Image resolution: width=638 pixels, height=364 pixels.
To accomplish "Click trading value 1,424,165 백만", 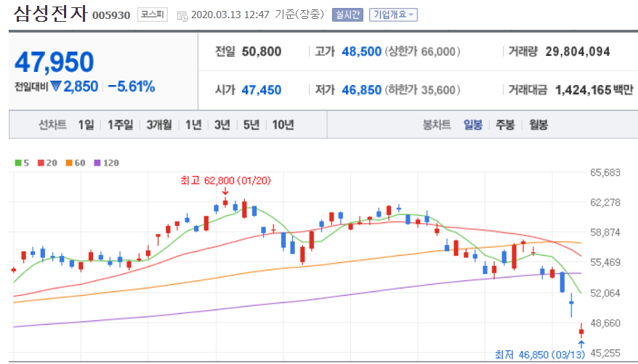I will click(x=594, y=90).
